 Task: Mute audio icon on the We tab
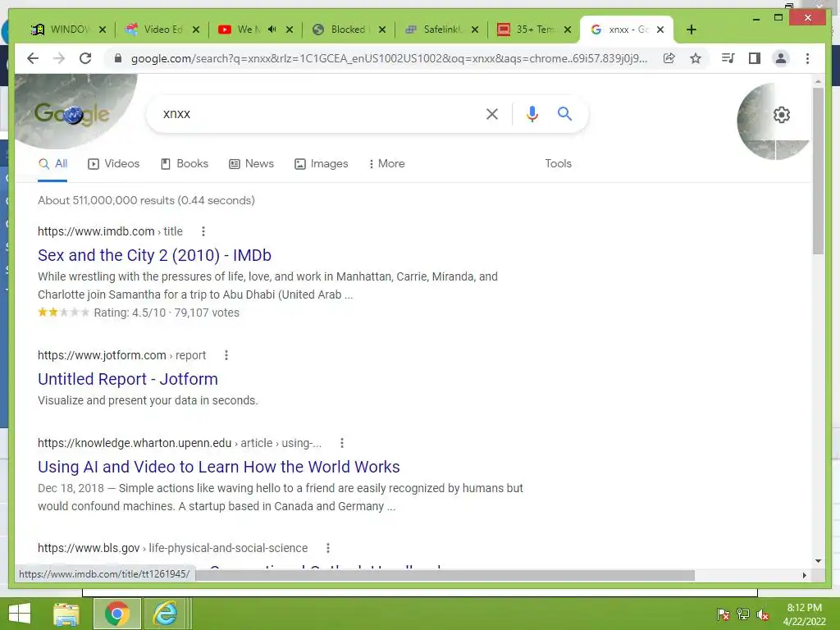[272, 30]
